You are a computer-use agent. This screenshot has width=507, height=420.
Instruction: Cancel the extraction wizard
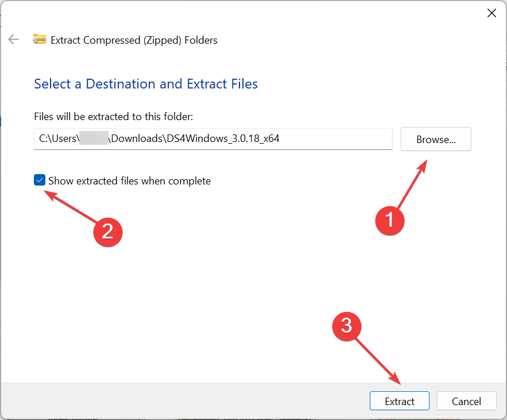click(466, 401)
